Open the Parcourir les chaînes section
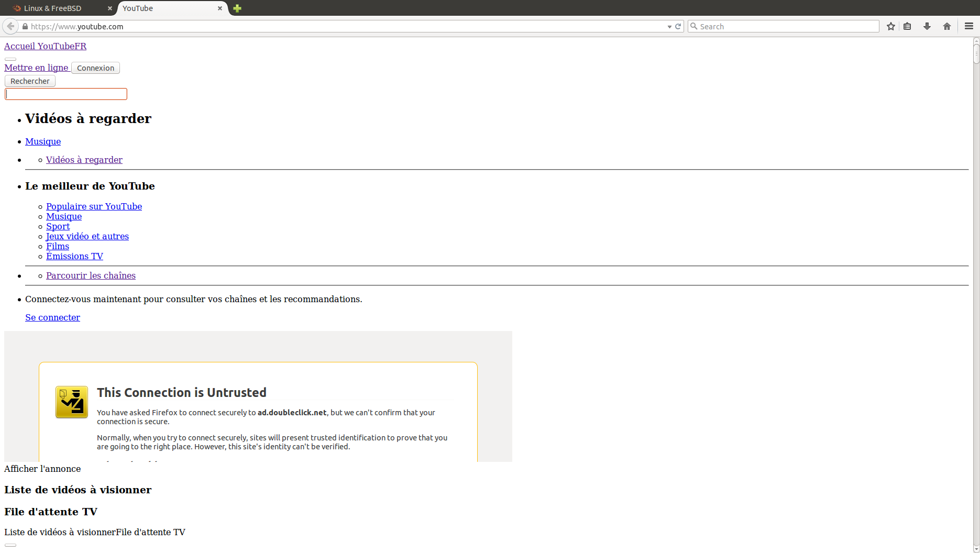Screen dimensions: 980x553 pos(91,275)
